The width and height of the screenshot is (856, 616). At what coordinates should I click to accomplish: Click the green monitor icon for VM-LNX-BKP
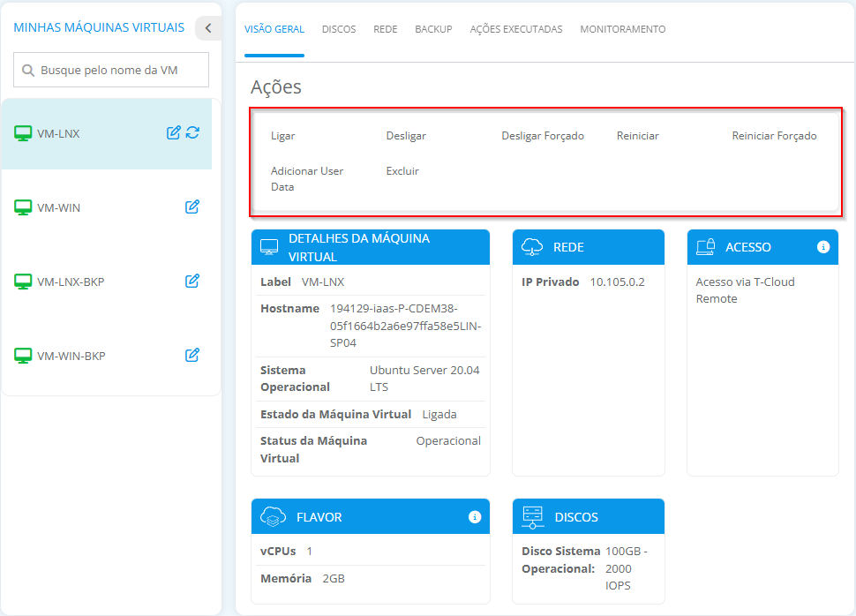(23, 282)
